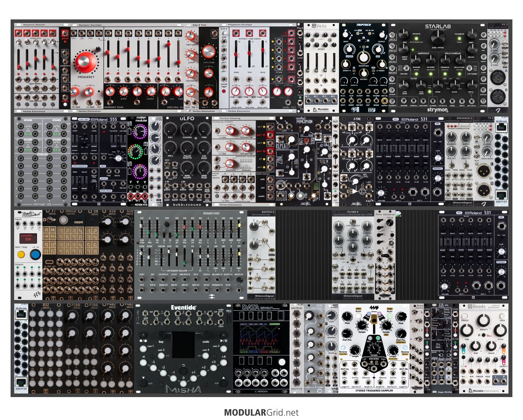Click the CUTOFF knob on MMF

click(x=332, y=315)
